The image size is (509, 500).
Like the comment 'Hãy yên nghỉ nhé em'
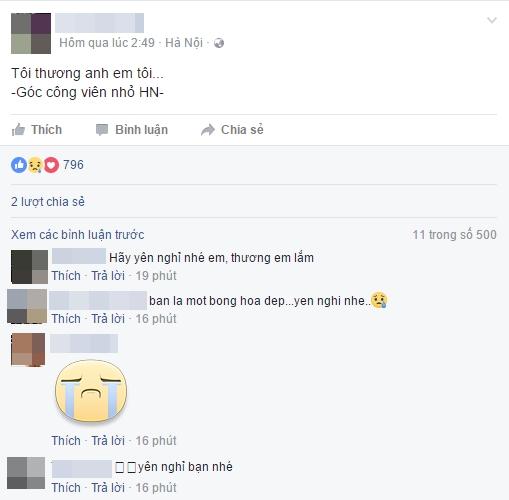click(x=66, y=276)
